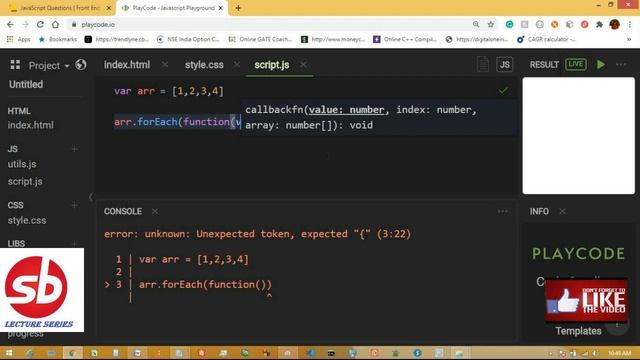Collapse the sidebar with the chevron arrow

(91, 198)
